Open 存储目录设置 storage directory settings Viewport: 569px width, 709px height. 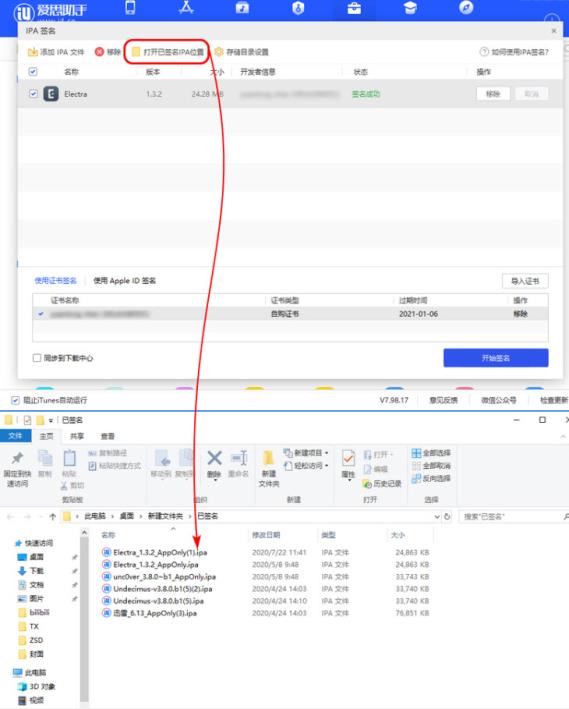coord(242,52)
